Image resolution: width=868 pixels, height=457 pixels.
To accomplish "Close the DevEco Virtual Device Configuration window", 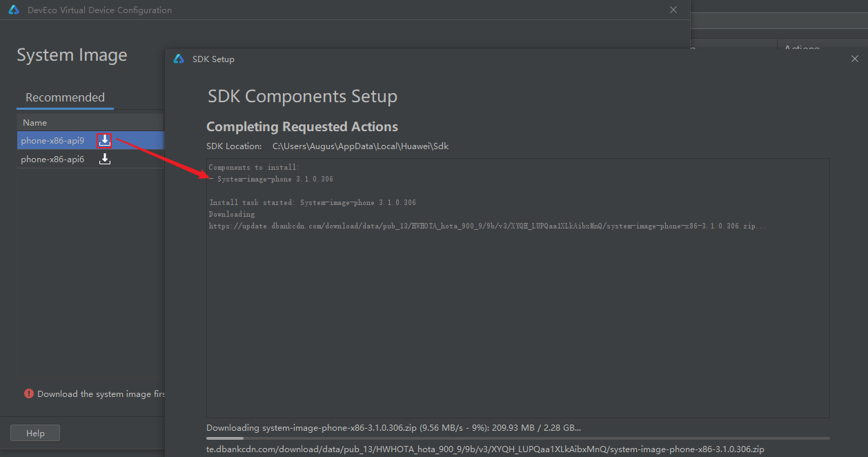I will [x=673, y=10].
